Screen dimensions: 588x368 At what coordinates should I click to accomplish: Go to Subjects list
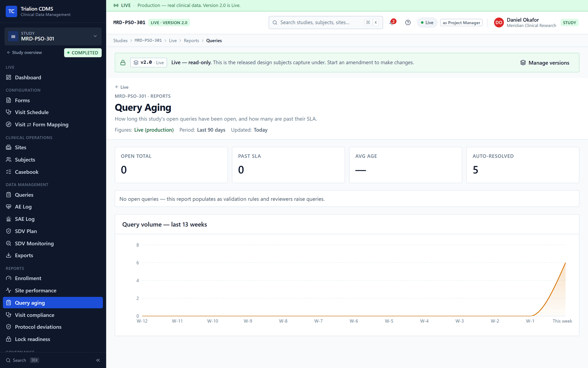point(53,160)
